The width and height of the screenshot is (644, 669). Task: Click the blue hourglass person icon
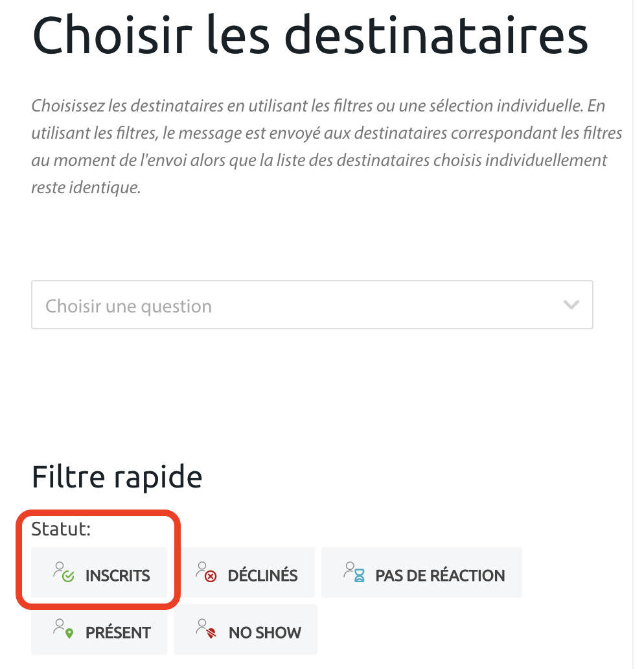pos(354,572)
